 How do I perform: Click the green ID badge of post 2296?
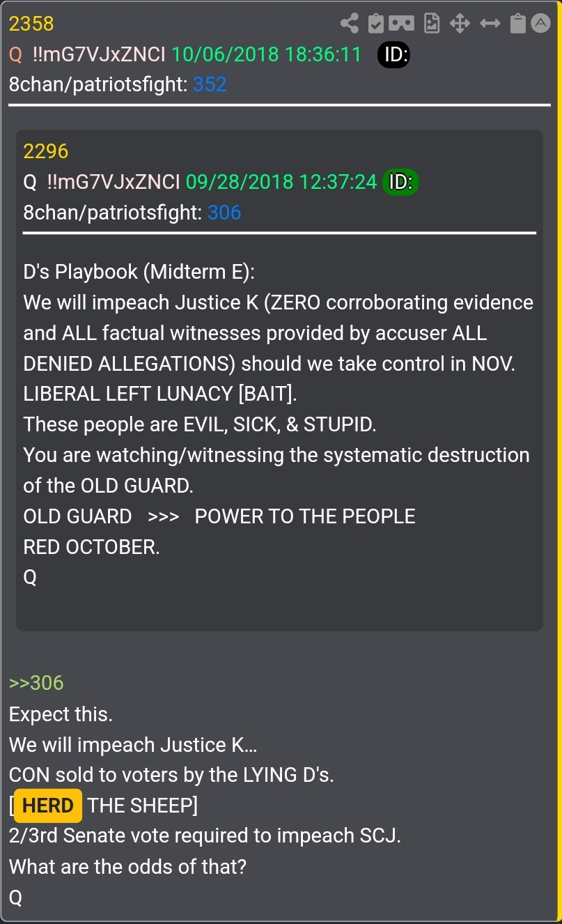[400, 183]
